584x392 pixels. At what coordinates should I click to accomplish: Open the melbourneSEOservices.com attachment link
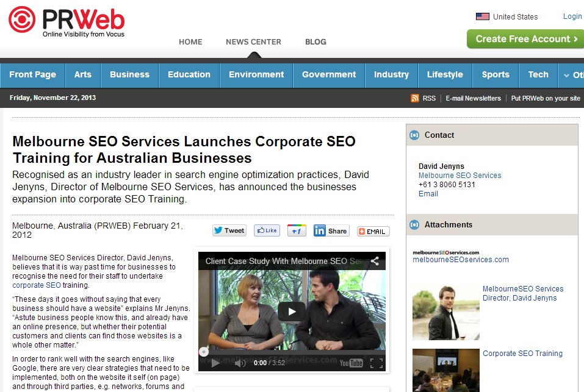tap(460, 260)
